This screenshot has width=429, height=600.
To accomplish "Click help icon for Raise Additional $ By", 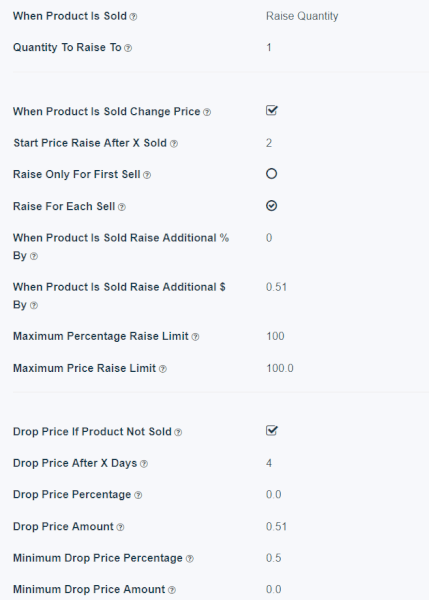I will (34, 306).
